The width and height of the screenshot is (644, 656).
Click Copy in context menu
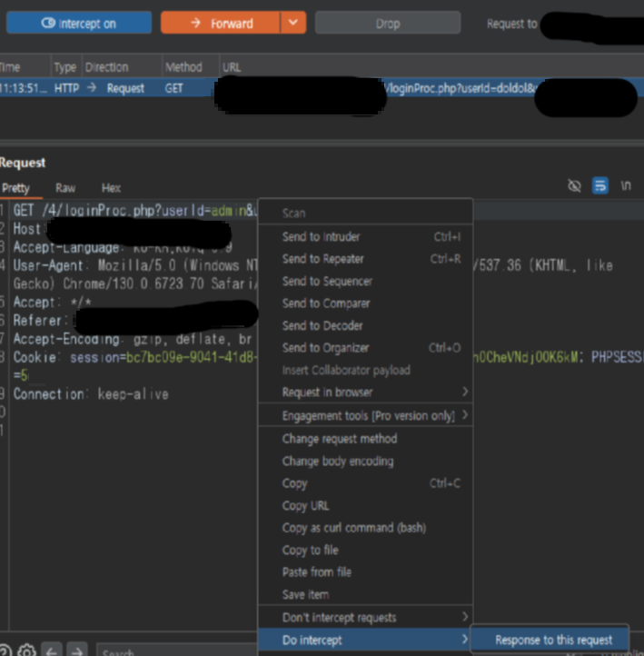click(x=365, y=483)
